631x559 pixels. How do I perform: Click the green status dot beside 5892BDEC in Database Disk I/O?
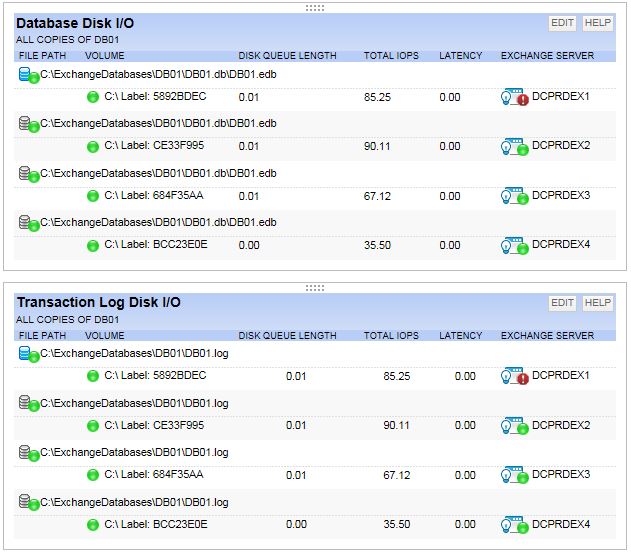93,97
